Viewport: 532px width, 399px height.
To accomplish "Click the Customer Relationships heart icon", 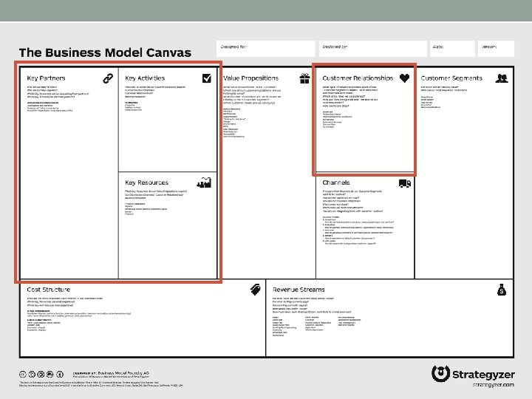I will [x=404, y=78].
